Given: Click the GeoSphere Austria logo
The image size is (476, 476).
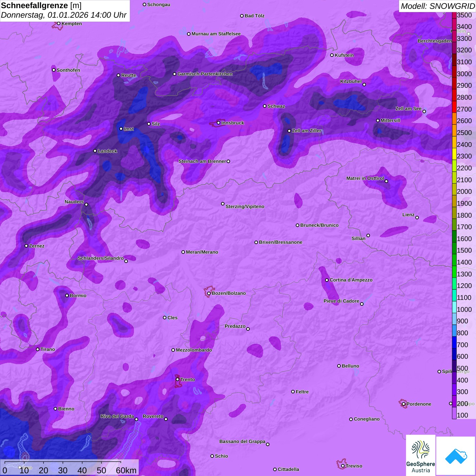Looking at the screenshot, I should (x=421, y=455).
